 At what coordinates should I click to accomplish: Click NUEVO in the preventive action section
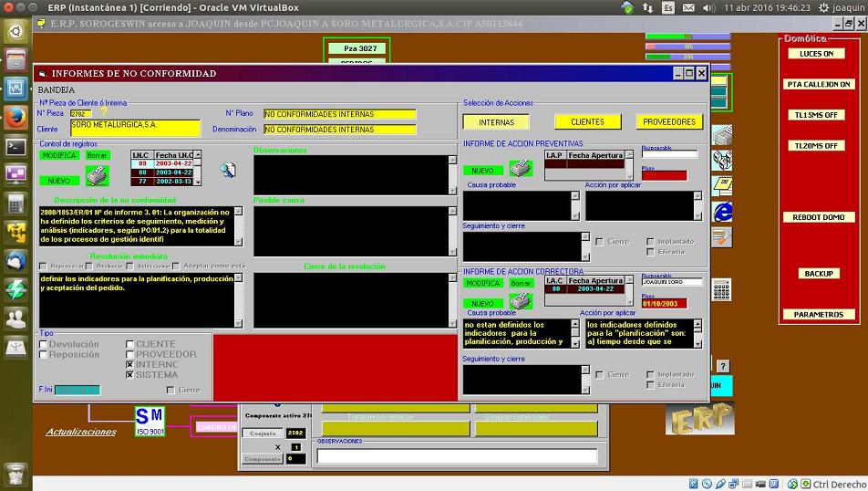point(482,171)
